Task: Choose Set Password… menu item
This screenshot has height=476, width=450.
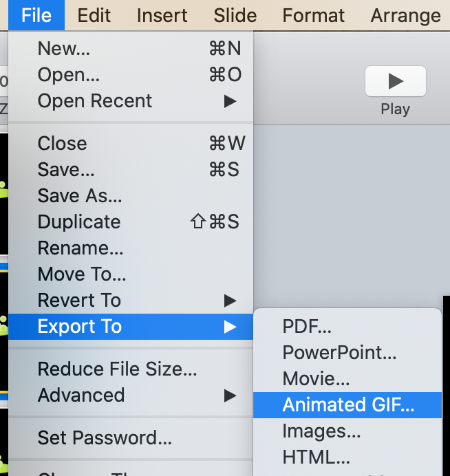Action: point(105,437)
